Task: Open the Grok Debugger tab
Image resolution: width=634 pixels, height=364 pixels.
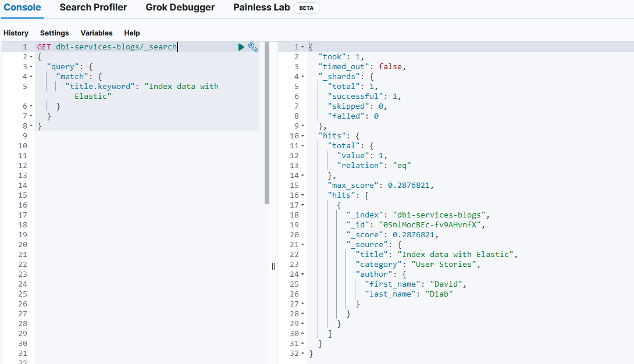Action: coord(180,8)
